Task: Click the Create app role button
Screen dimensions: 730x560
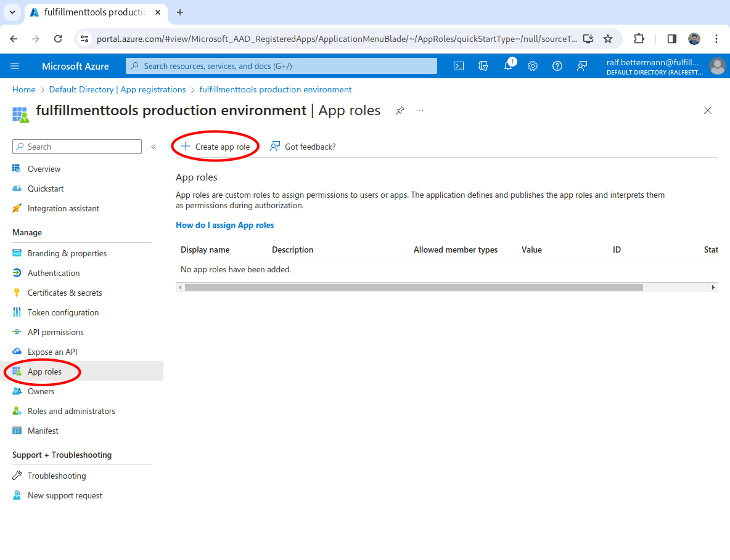Action: click(216, 147)
